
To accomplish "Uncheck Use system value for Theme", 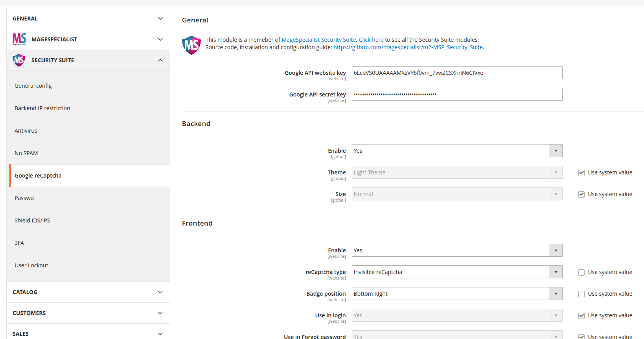I will 581,173.
